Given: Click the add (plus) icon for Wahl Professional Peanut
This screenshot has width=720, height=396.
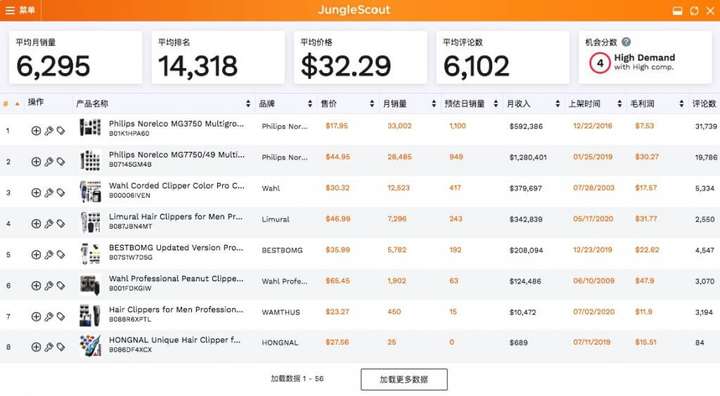Looking at the screenshot, I should pos(36,286).
